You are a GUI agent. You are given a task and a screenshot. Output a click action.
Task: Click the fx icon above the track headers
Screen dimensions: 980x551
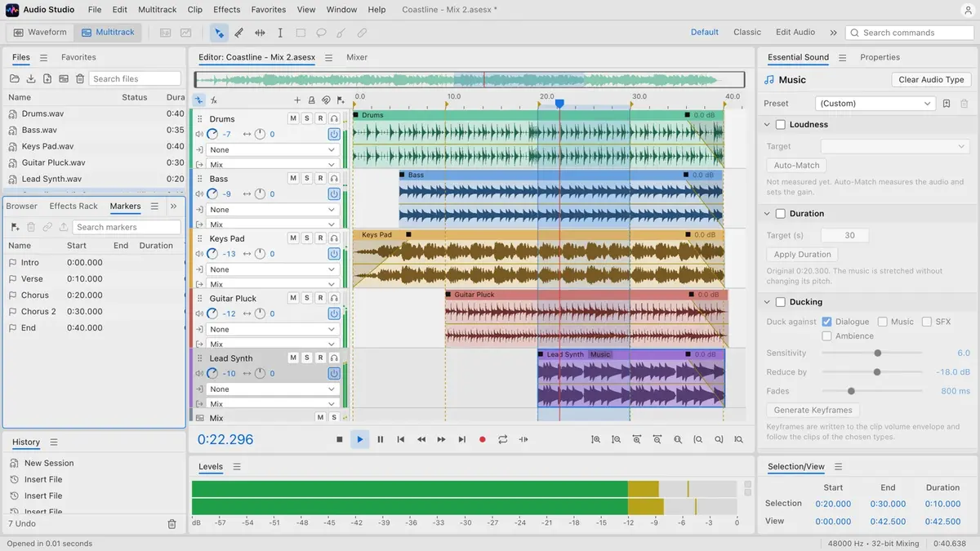point(213,100)
